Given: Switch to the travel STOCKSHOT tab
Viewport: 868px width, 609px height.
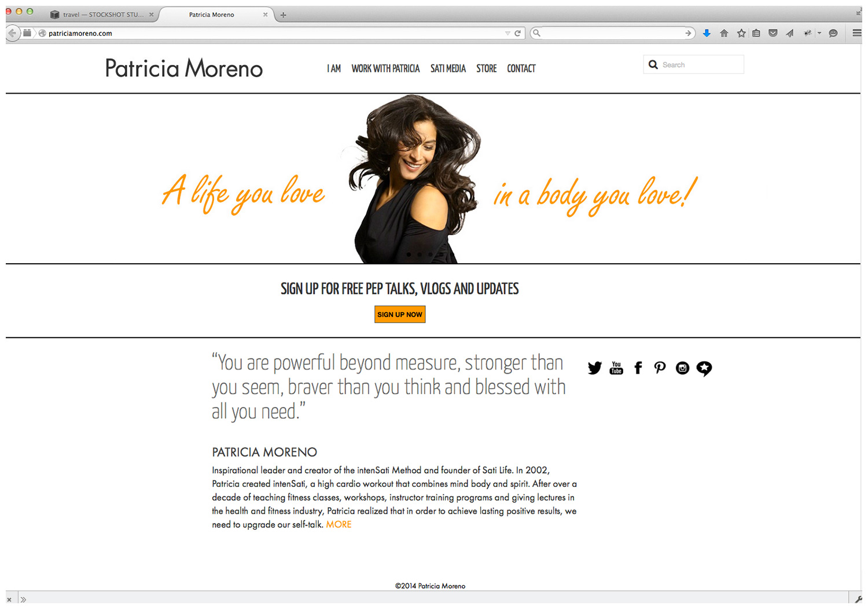Looking at the screenshot, I should pos(102,14).
